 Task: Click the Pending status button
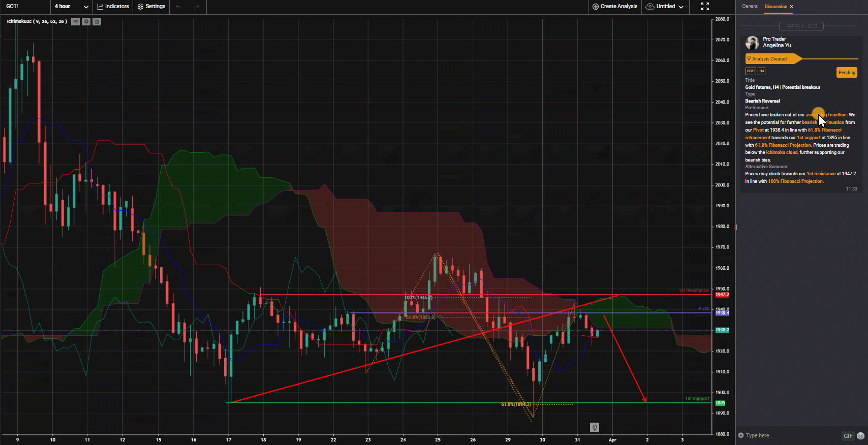pos(847,73)
